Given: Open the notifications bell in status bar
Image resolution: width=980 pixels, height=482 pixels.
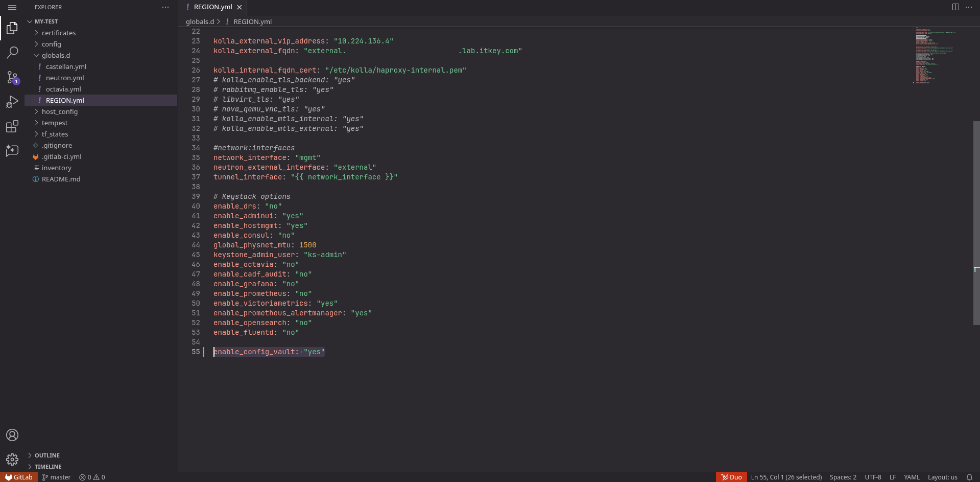Looking at the screenshot, I should click(969, 477).
